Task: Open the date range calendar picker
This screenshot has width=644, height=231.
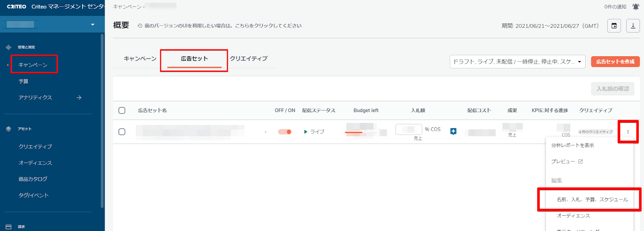Action: (x=614, y=26)
